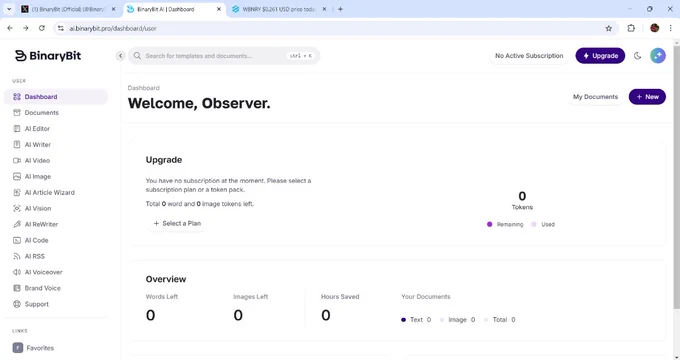680x360 pixels.
Task: Toggle dark mode with the moon icon
Action: 638,56
